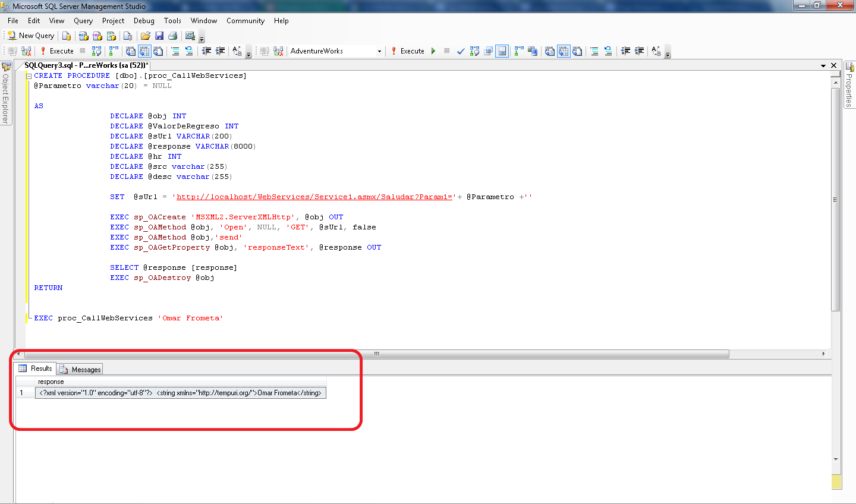Select the SQLQuery3.sql document tab

[86, 65]
